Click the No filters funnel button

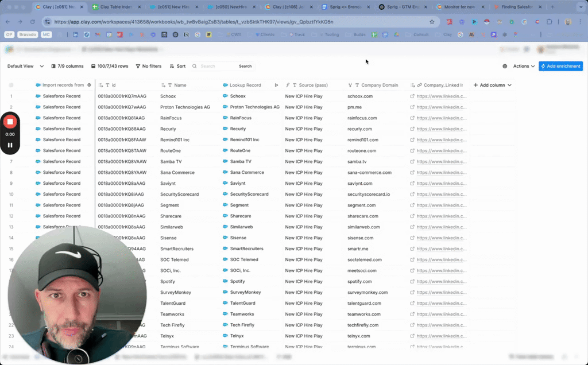148,66
